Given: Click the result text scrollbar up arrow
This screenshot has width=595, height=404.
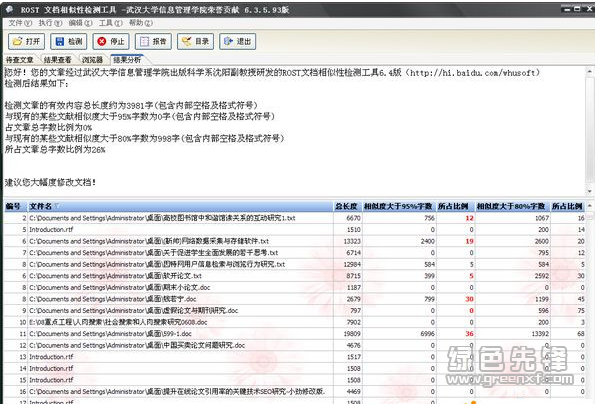Looking at the screenshot, I should 589,71.
